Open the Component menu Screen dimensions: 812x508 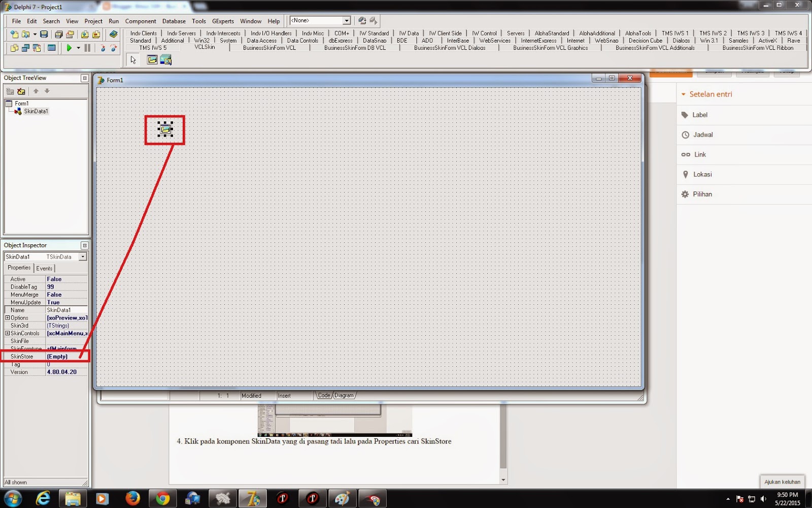141,21
